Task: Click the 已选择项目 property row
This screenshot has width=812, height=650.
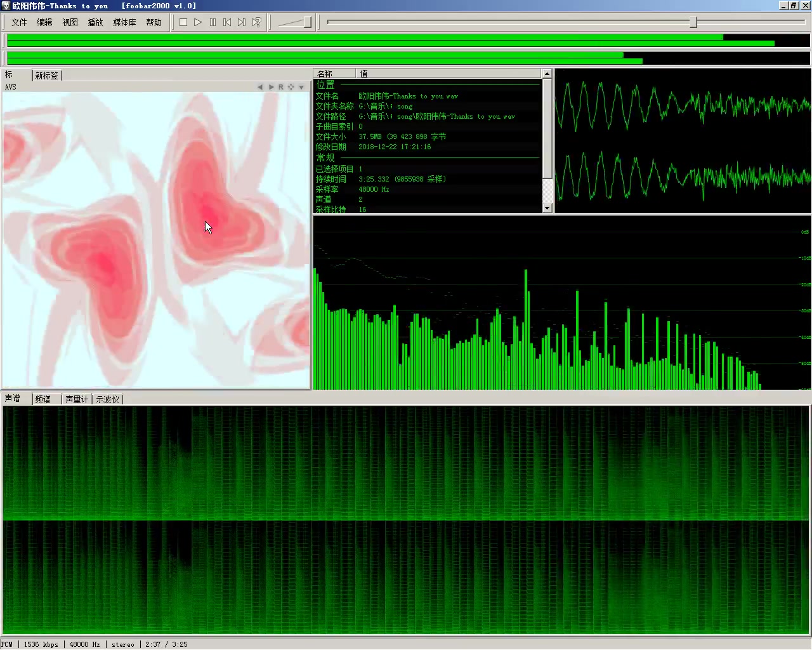Action: click(428, 169)
